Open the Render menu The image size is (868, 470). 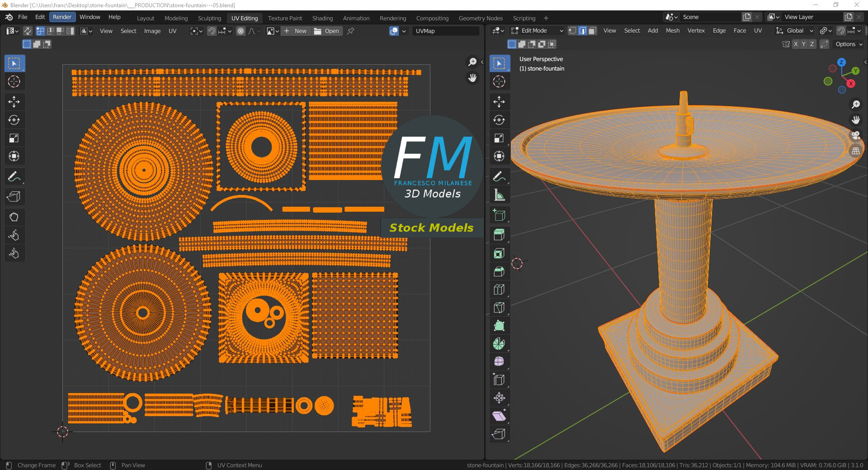[62, 17]
